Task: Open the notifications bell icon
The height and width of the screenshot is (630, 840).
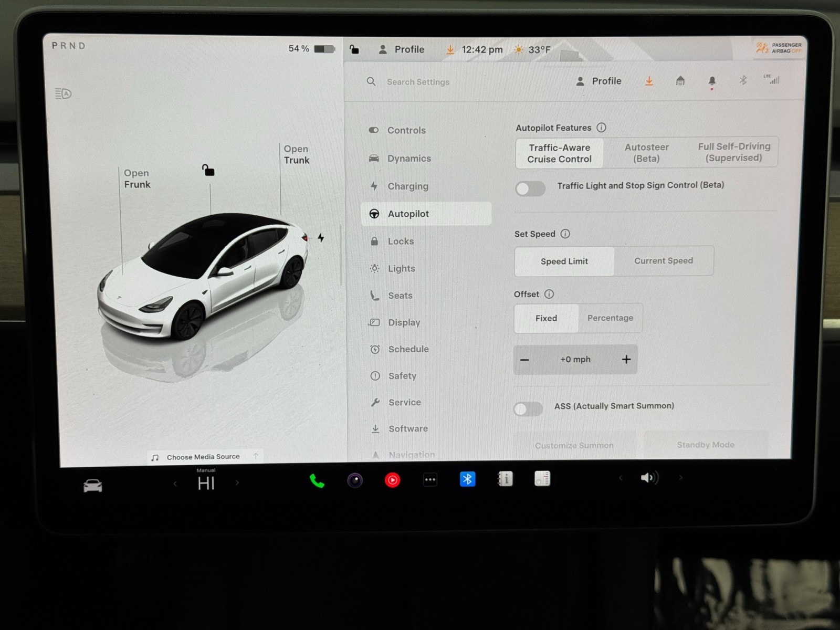Action: click(712, 81)
